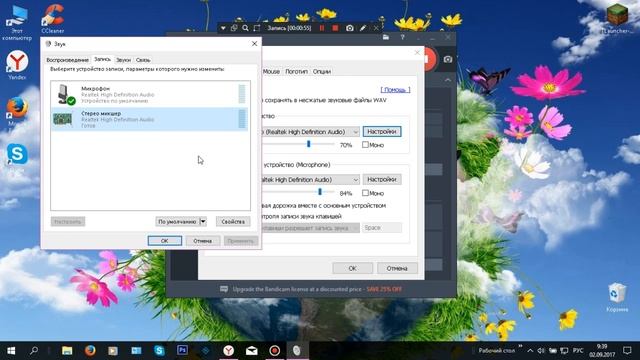Stop recording with the red square button
The width and height of the screenshot is (640, 360).
tap(335, 28)
